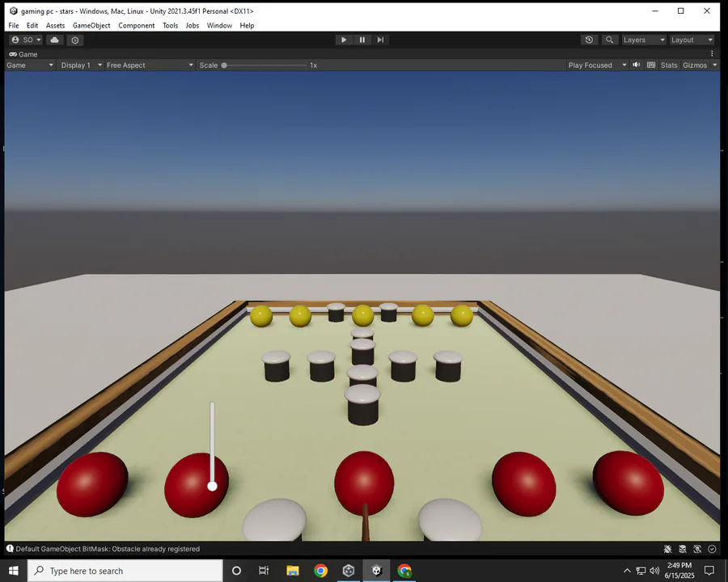The image size is (728, 582).
Task: Start Play mode
Action: pyautogui.click(x=344, y=40)
